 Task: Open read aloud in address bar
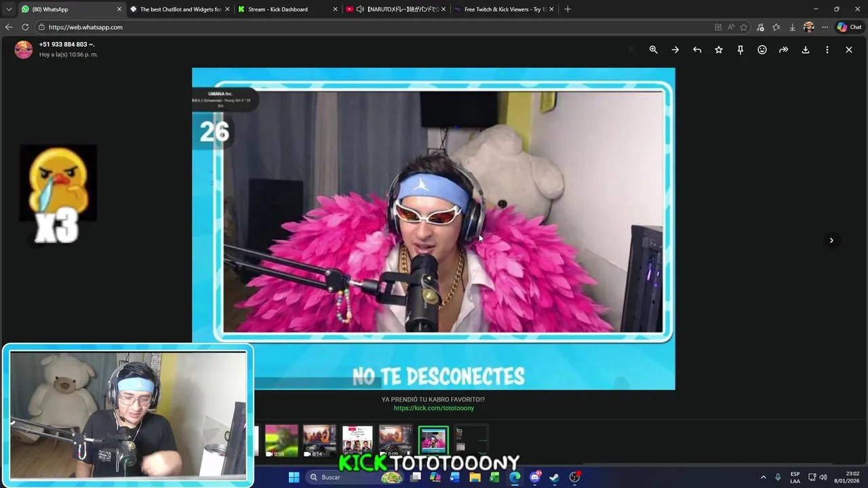coord(731,27)
